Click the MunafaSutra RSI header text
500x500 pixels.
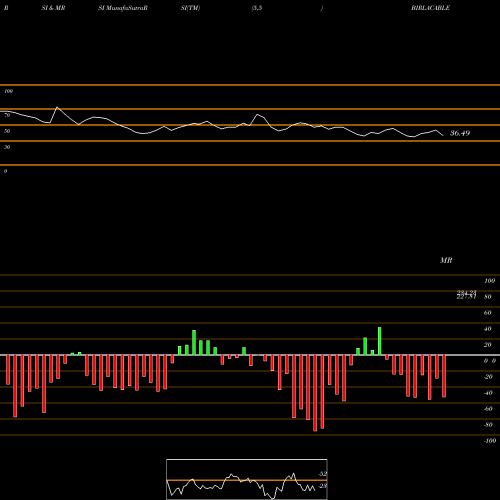point(123,8)
